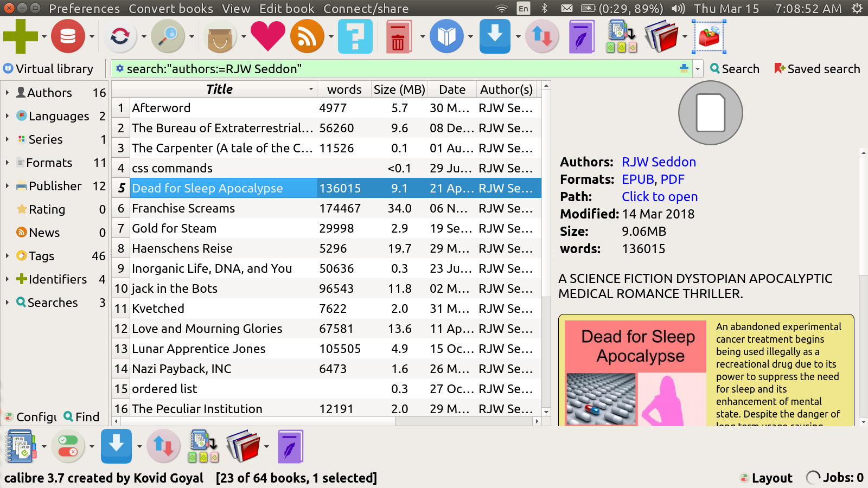The width and height of the screenshot is (868, 488).
Task: Click the green plus Add books icon
Action: pos(21,36)
